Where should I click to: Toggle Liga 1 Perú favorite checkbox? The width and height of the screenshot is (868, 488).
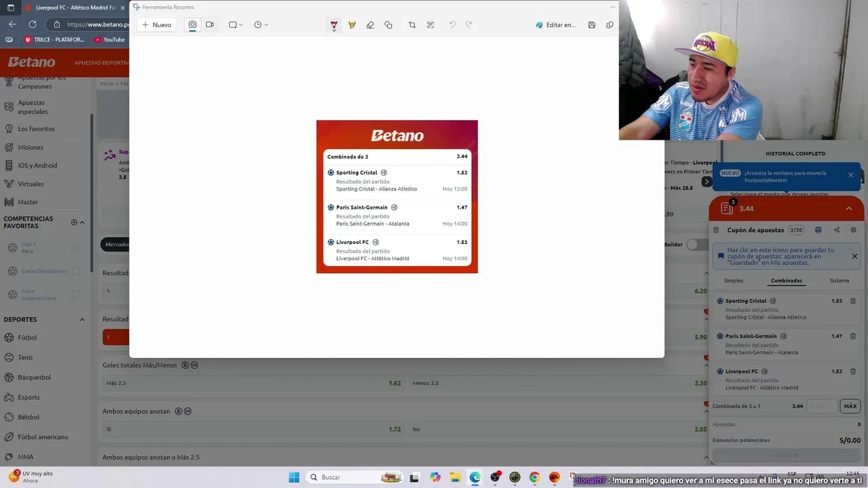[76, 247]
